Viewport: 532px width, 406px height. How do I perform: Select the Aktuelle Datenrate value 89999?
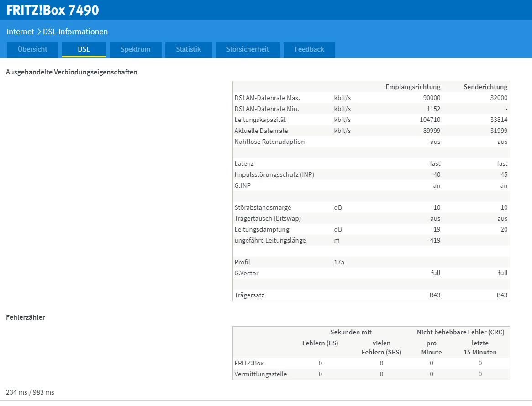pos(430,131)
